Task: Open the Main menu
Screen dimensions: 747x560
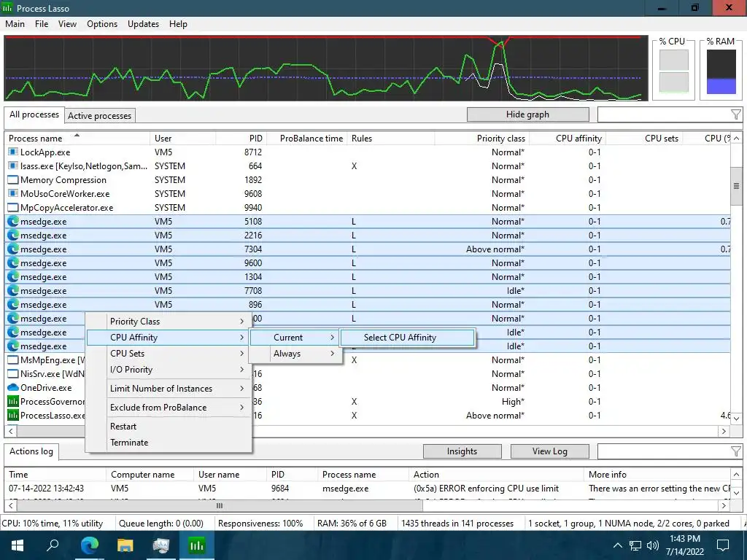Action: click(15, 24)
